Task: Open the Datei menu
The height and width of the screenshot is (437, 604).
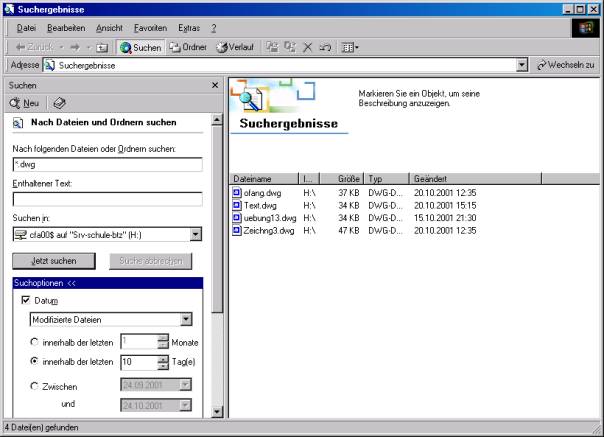Action: click(26, 28)
